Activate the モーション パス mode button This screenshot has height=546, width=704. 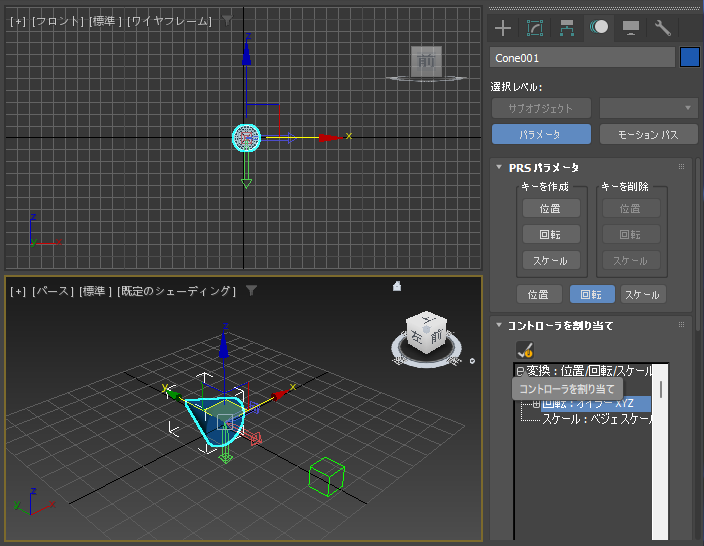(x=648, y=134)
